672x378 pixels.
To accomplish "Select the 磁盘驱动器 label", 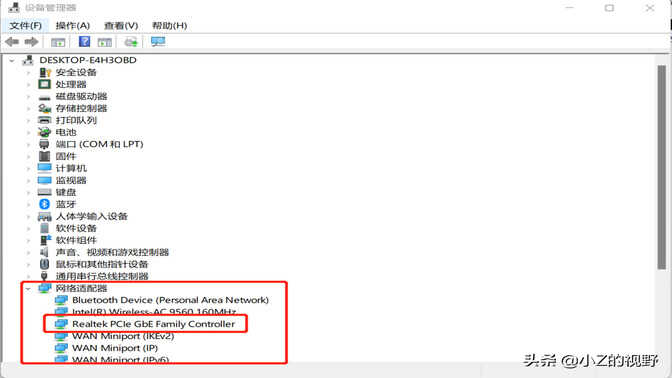I will [x=81, y=96].
